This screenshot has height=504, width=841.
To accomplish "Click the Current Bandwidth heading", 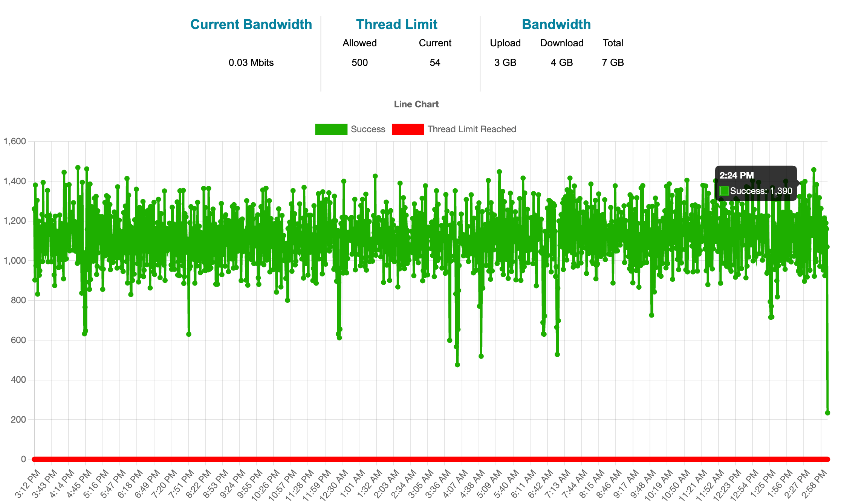I will point(251,24).
